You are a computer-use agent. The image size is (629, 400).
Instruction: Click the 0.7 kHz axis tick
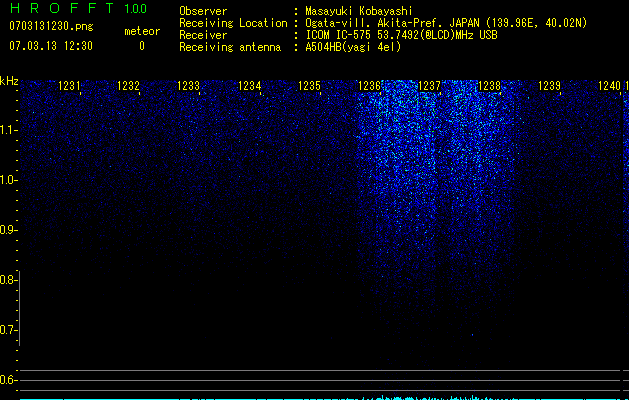click(8, 330)
